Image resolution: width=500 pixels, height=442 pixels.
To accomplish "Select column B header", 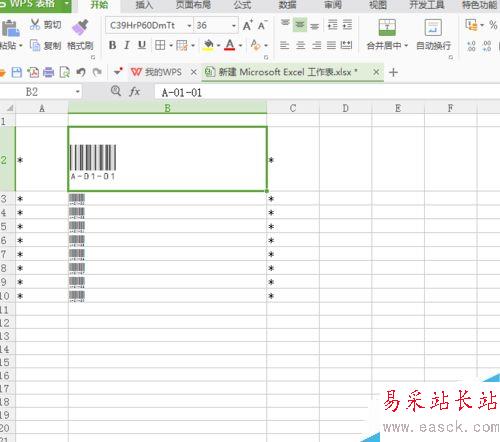I will pos(168,108).
